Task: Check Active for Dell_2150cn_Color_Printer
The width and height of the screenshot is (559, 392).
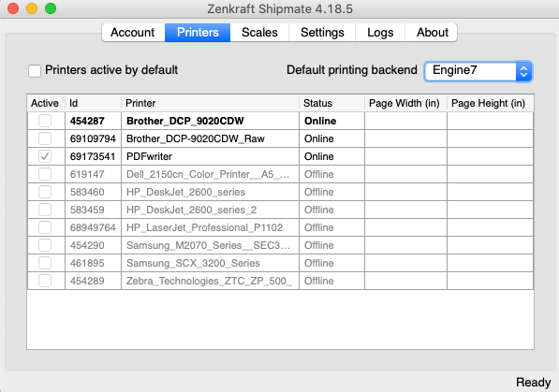Action: [x=45, y=174]
